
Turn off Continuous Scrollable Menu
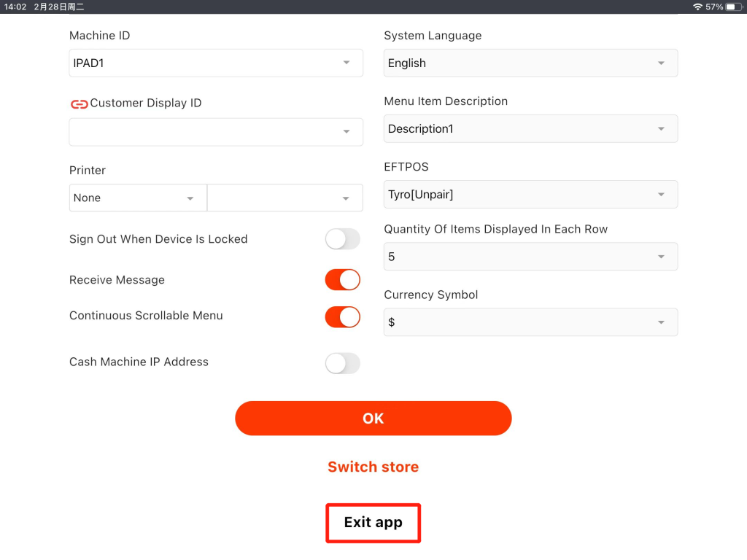342,316
